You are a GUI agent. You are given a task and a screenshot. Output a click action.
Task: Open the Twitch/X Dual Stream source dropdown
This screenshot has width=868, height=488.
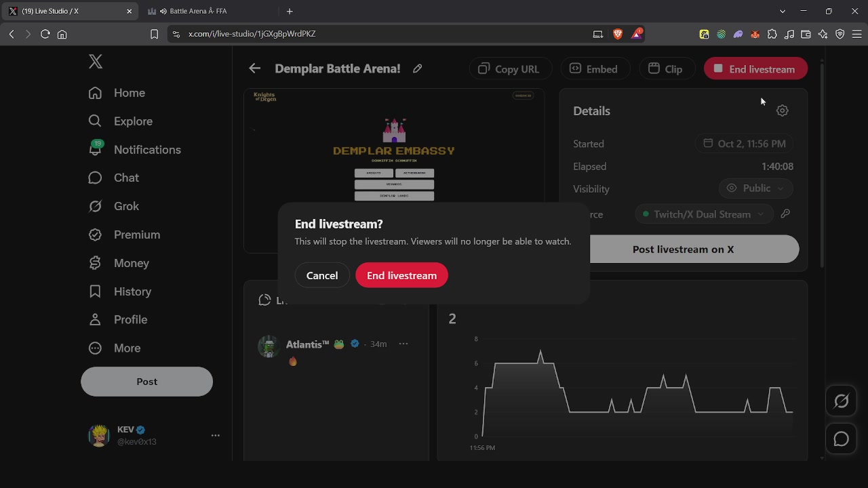pyautogui.click(x=704, y=214)
